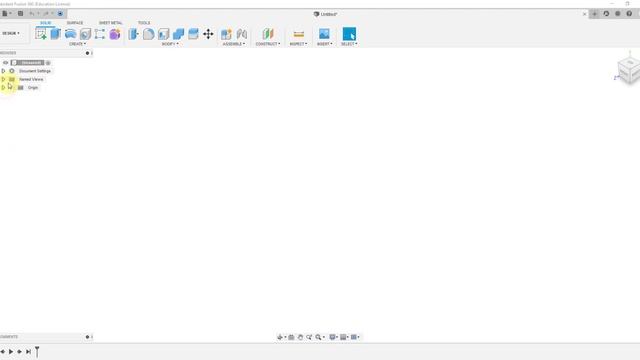Viewport: 640px width, 360px height.
Task: Play the timeline
Action: [x=11, y=351]
